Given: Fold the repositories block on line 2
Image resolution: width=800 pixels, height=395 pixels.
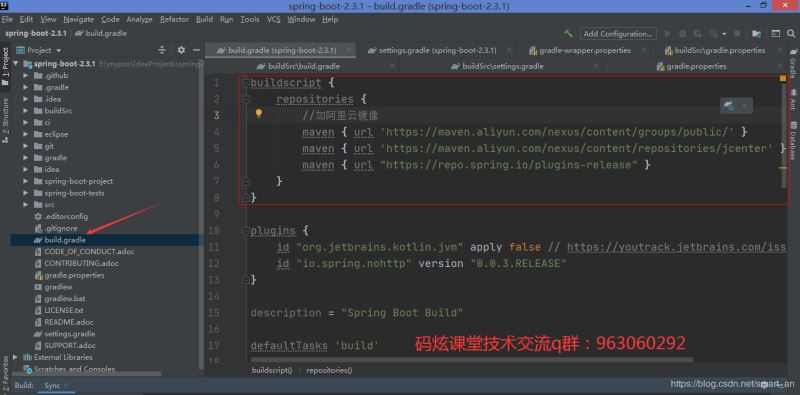Looking at the screenshot, I should click(x=246, y=99).
